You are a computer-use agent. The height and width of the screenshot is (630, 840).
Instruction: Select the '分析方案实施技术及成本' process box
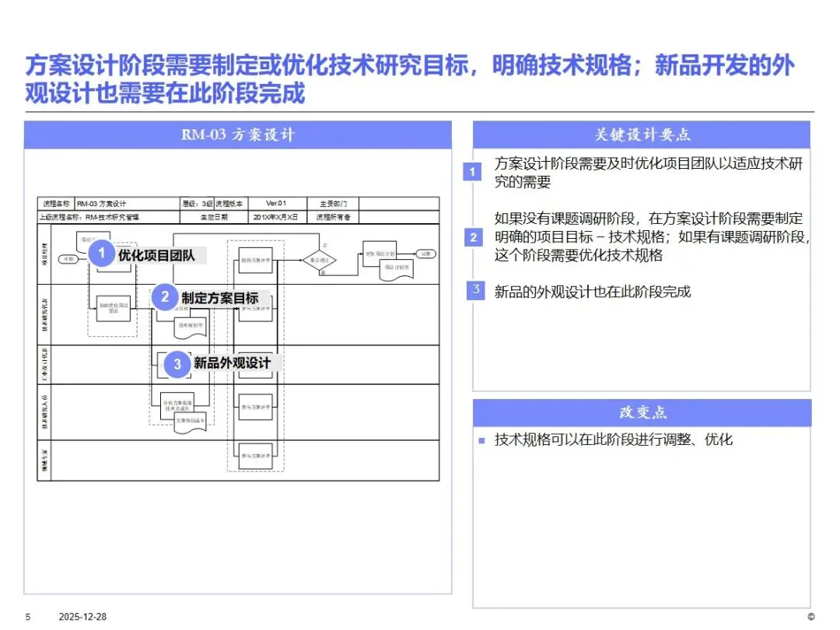tap(177, 405)
